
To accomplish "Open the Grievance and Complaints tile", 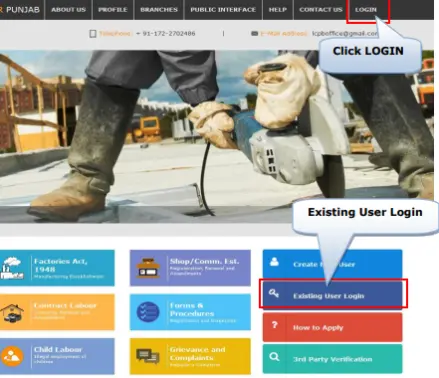I will [190, 356].
